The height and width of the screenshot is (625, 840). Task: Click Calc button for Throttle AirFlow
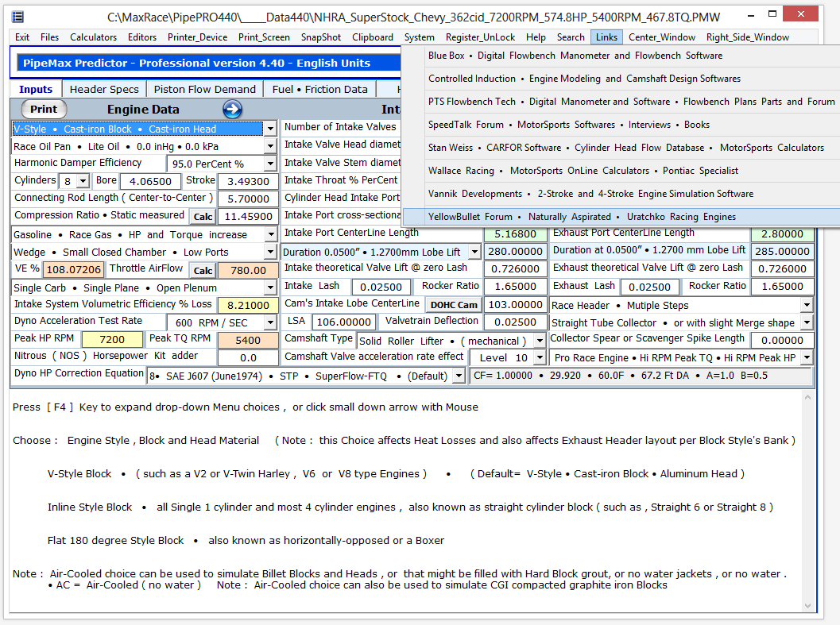(x=203, y=271)
